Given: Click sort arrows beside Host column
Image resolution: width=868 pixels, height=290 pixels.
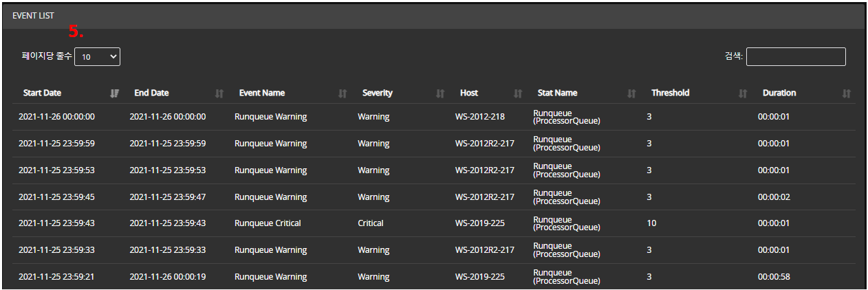Looking at the screenshot, I should (518, 93).
